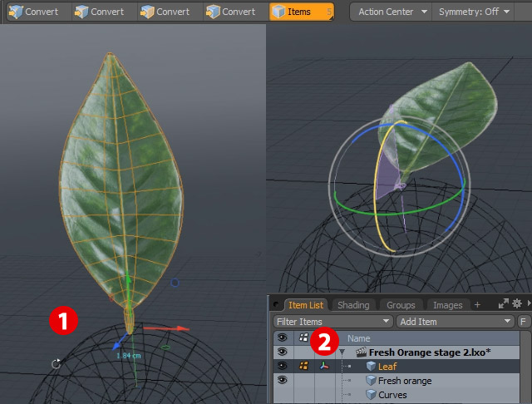The height and width of the screenshot is (404, 532).
Task: Click the round panel pin dot
Action: pos(277,304)
